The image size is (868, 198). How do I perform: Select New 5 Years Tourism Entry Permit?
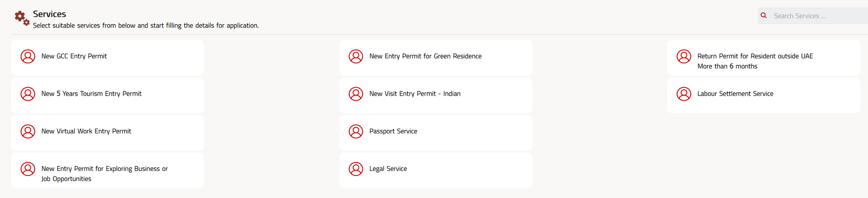[108, 95]
